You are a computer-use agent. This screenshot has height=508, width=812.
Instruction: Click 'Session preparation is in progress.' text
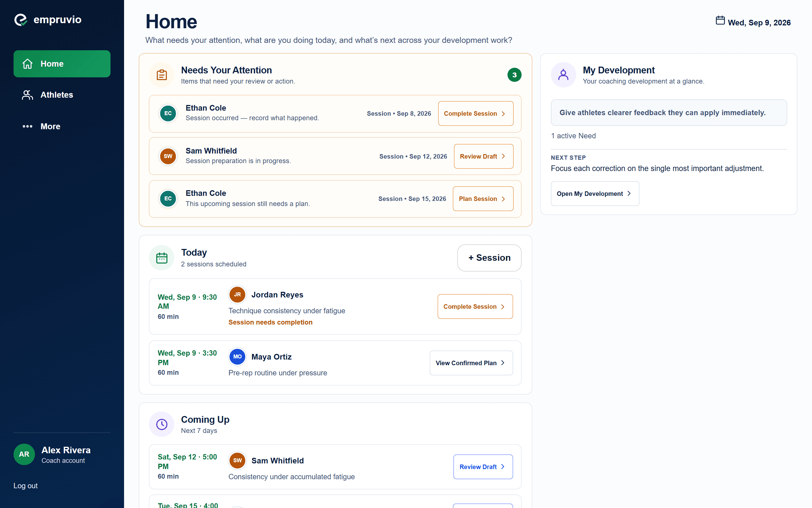(x=238, y=161)
